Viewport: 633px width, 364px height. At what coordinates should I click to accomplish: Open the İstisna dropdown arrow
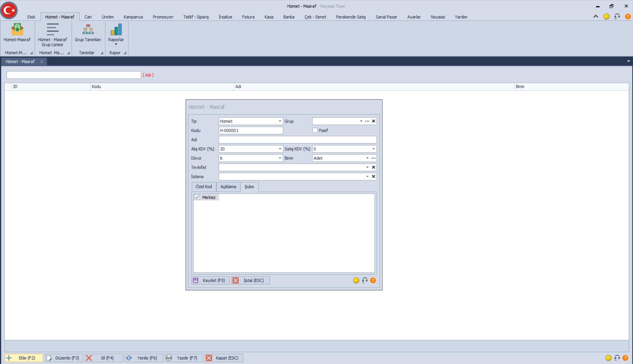(367, 176)
